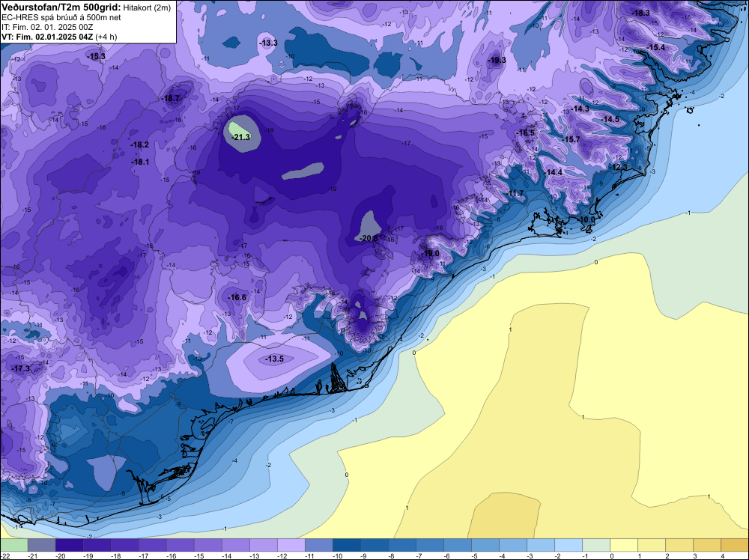Click the -20.8 temperature label
This screenshot has width=749, height=560.
click(369, 238)
